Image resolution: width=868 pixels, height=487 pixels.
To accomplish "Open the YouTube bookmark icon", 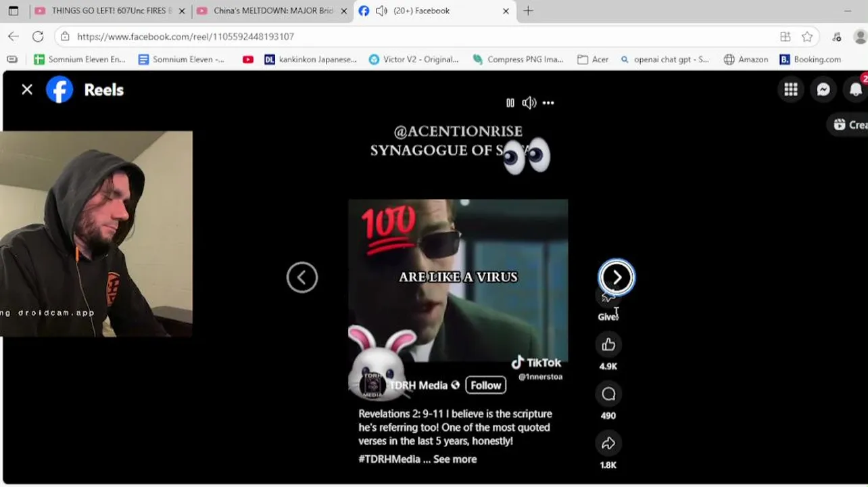I will (x=248, y=60).
